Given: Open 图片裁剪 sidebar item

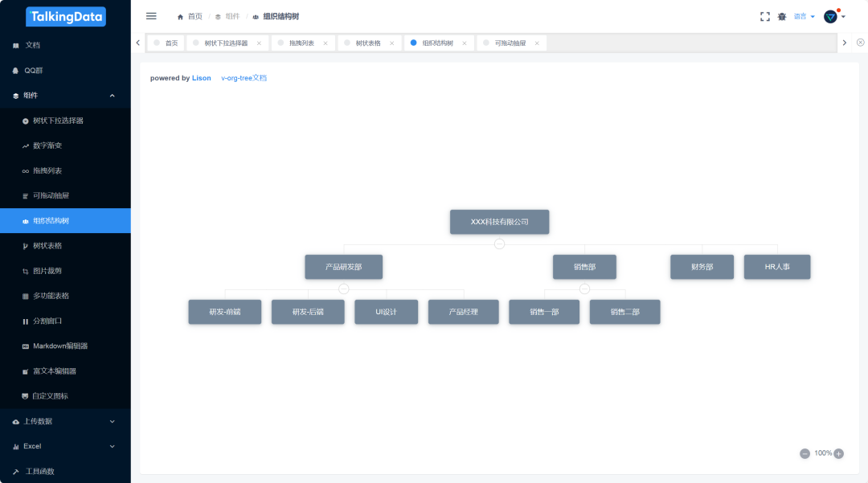Looking at the screenshot, I should coord(65,271).
